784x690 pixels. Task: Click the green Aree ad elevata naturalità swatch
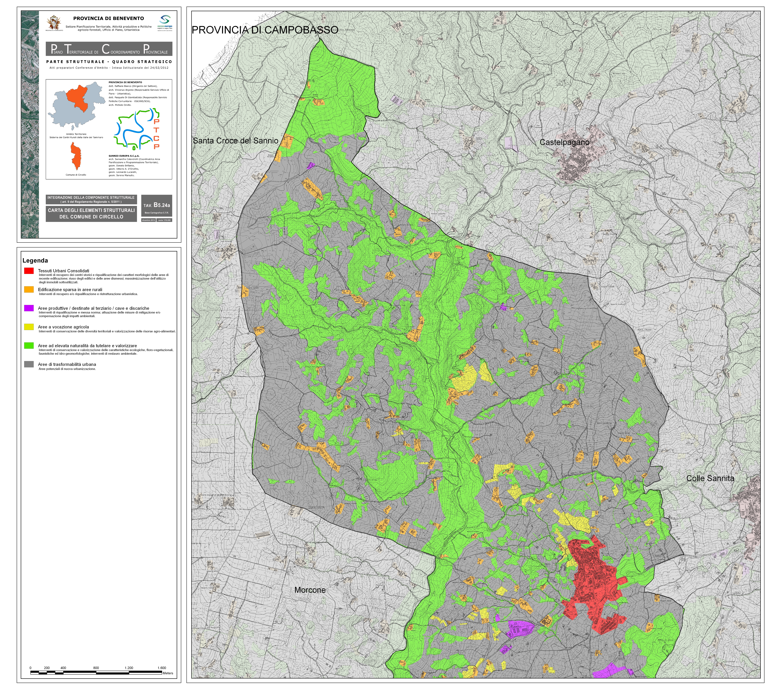point(29,346)
